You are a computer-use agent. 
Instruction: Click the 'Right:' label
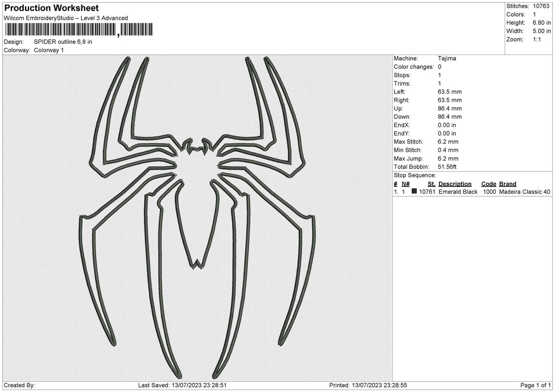coord(402,100)
